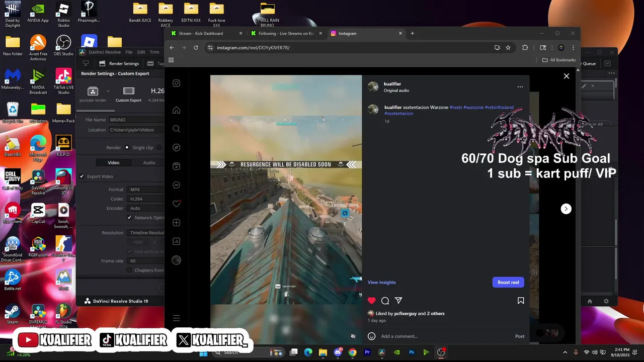644x362 pixels.
Task: Open the #xxxtentacion hashtag link
Action: 398,113
